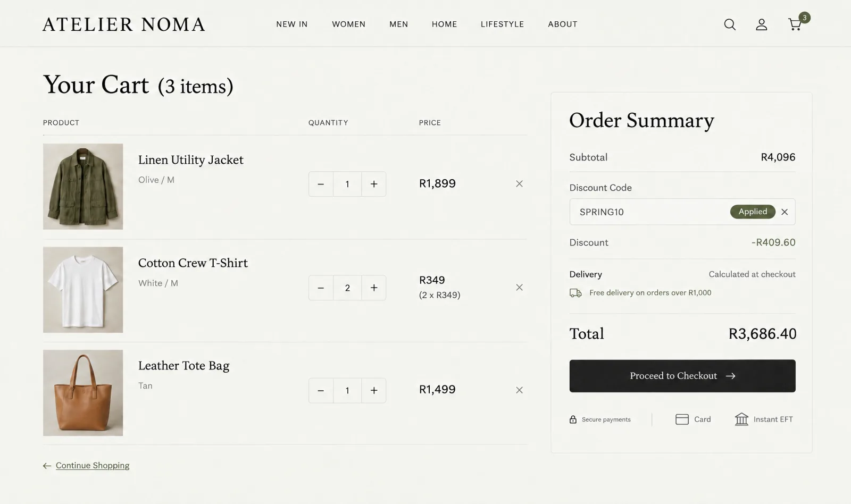
Task: Click the Cotton Crew T-Shirt quantity value
Action: click(347, 288)
